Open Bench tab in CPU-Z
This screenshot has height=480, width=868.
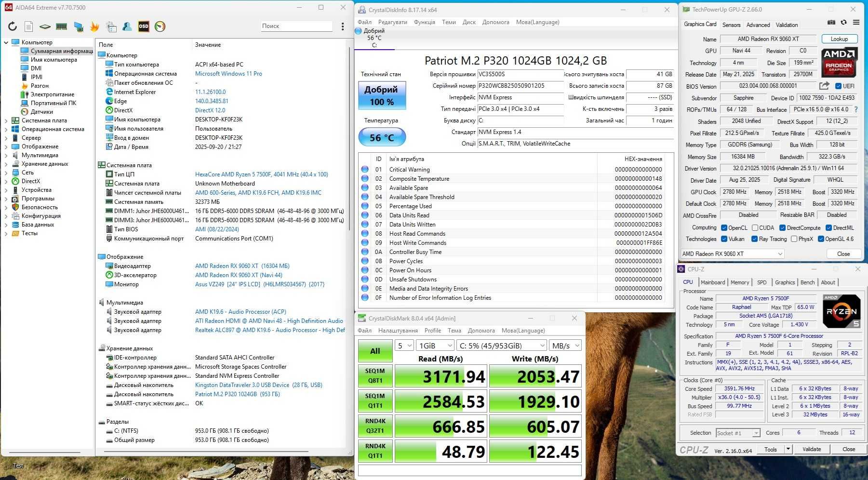tap(807, 282)
